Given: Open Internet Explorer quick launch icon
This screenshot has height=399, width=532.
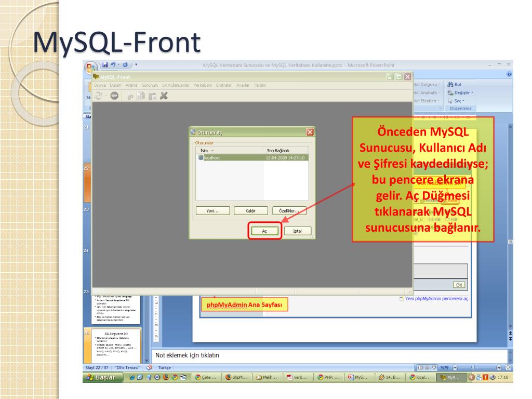Looking at the screenshot, I should [x=132, y=377].
